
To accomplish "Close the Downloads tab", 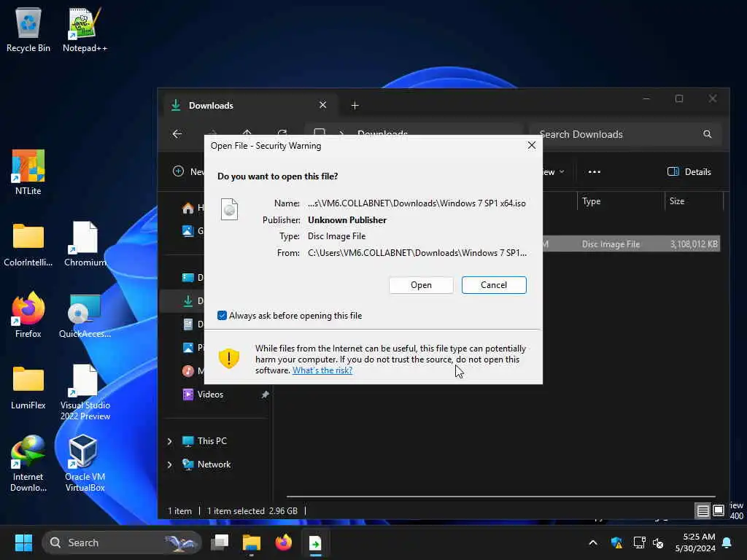I will click(x=322, y=105).
